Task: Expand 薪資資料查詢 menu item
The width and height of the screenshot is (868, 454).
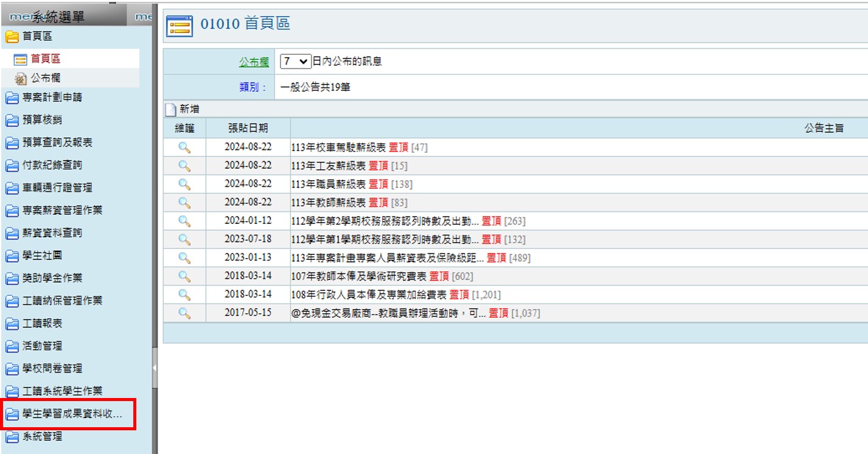Action: [52, 233]
